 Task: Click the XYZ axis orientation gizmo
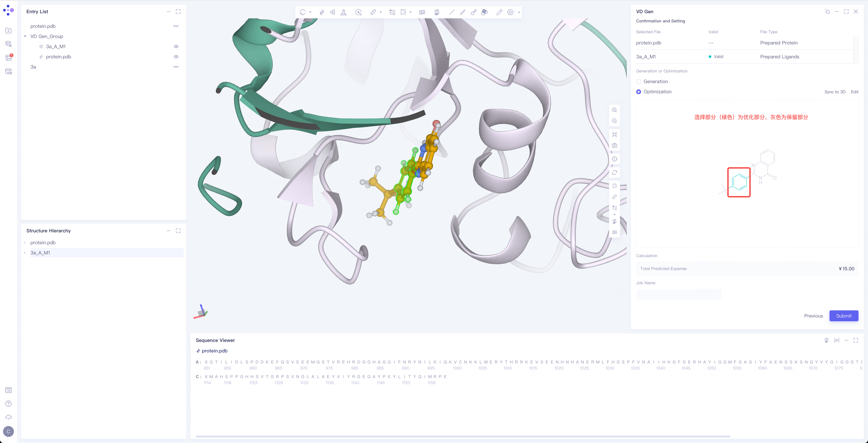(x=201, y=312)
